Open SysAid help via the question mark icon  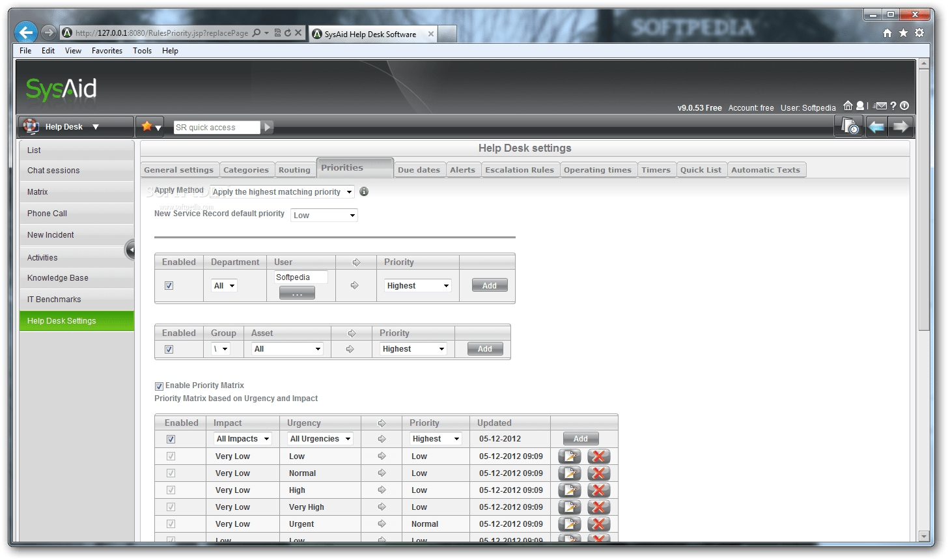pyautogui.click(x=893, y=105)
